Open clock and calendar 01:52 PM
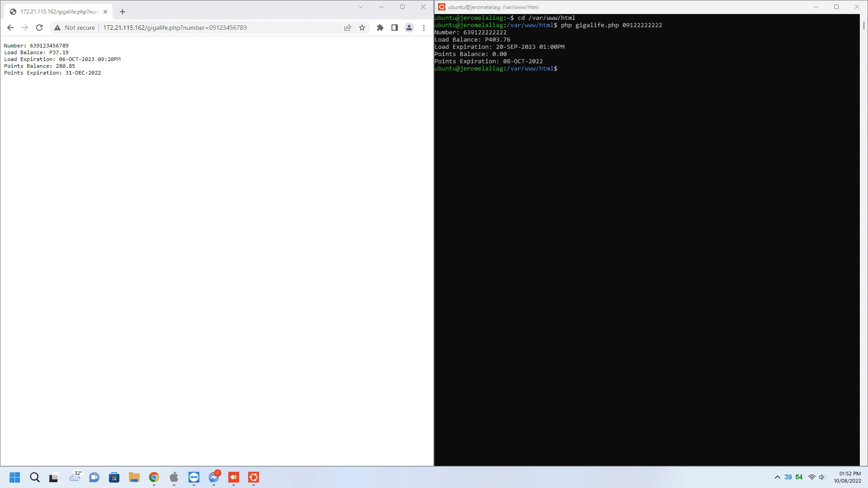Screen dimensions: 868x488 (847, 477)
